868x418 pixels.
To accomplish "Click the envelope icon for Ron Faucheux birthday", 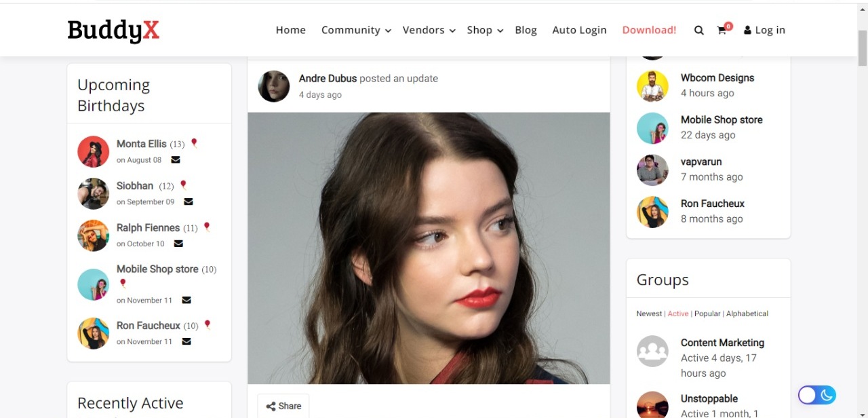I will [186, 341].
